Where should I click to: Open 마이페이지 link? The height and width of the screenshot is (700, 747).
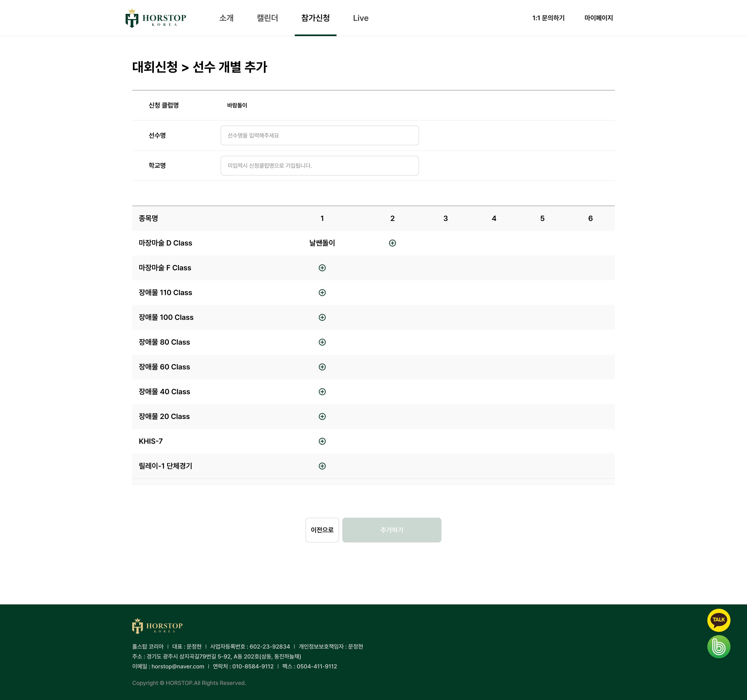(x=598, y=18)
